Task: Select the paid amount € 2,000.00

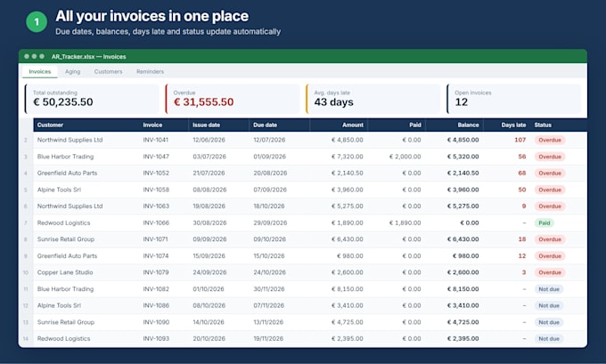Action: pyautogui.click(x=405, y=157)
